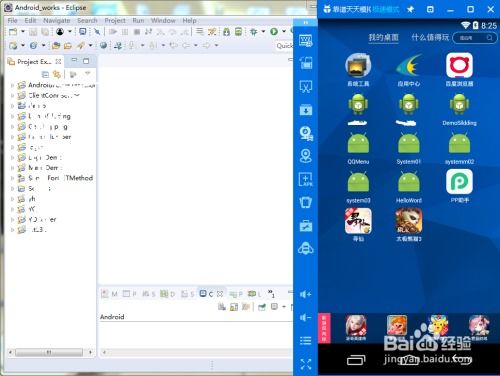Click the toolbox icon in emulator sidebar
The width and height of the screenshot is (500, 376).
click(x=306, y=226)
